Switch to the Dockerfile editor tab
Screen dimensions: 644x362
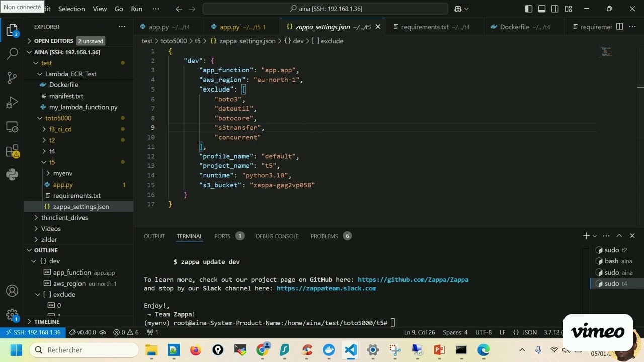pyautogui.click(x=520, y=27)
